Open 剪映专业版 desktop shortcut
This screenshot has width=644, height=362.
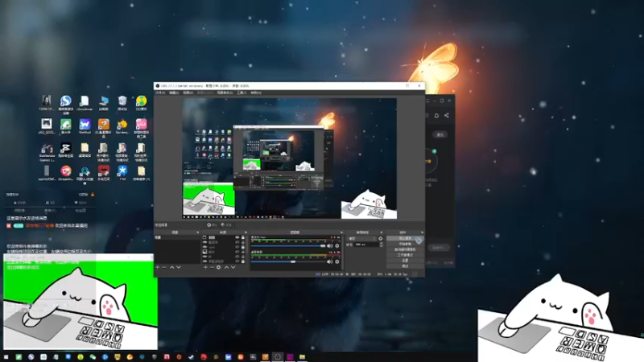tap(66, 150)
